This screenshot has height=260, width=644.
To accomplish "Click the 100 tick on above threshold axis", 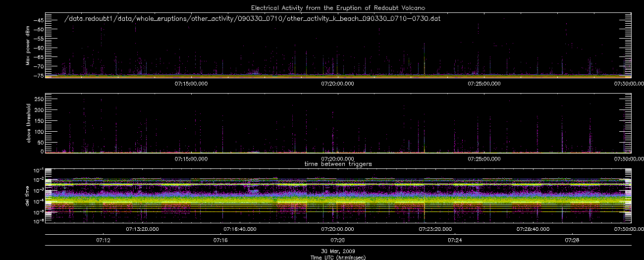I will 39,131.
